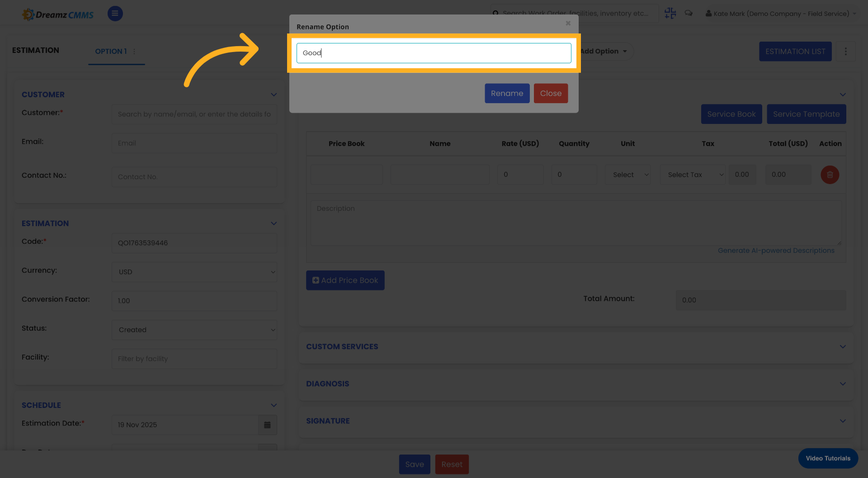
Task: Switch to the Option 1 tab
Action: 111,51
